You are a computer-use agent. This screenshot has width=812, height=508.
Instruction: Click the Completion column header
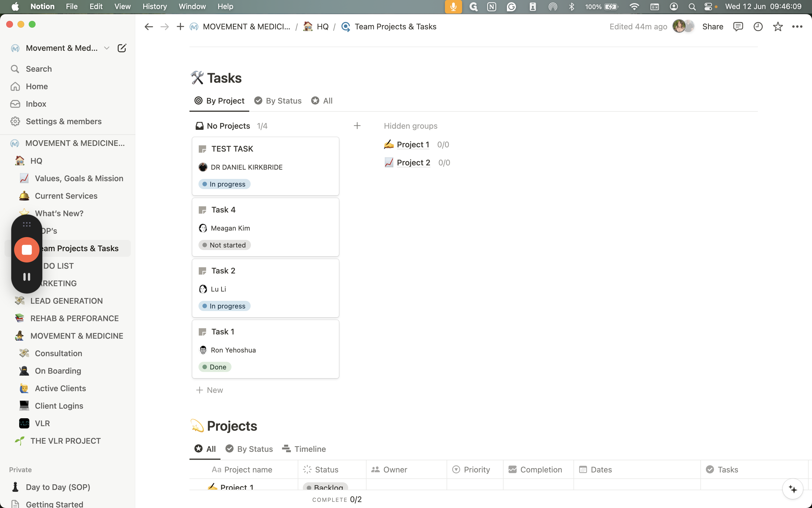pyautogui.click(x=538, y=469)
